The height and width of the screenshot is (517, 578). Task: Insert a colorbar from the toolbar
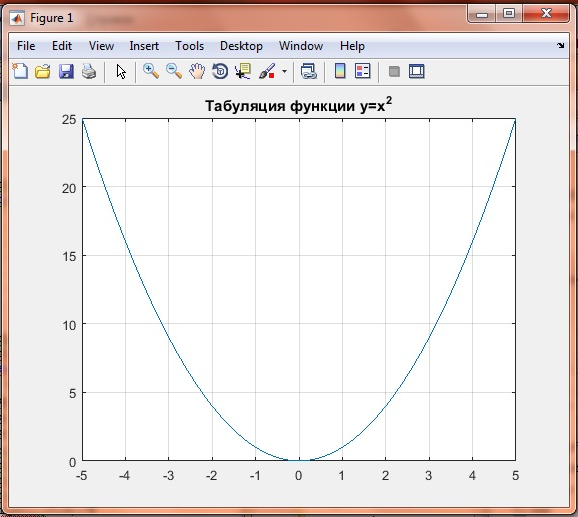click(340, 71)
